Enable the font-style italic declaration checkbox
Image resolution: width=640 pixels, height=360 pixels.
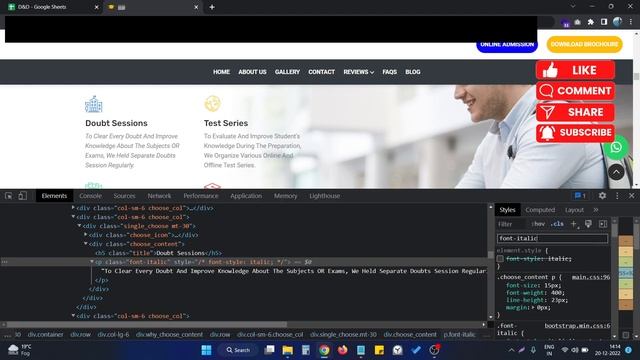(x=500, y=258)
